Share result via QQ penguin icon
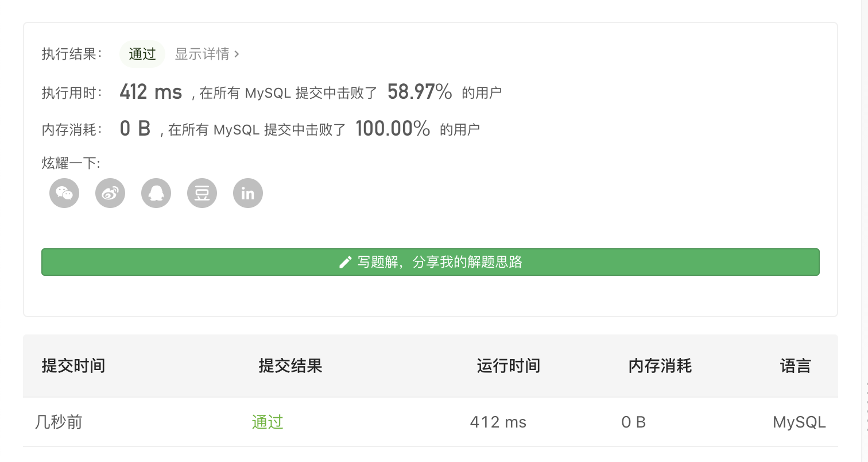This screenshot has width=868, height=462. point(156,193)
